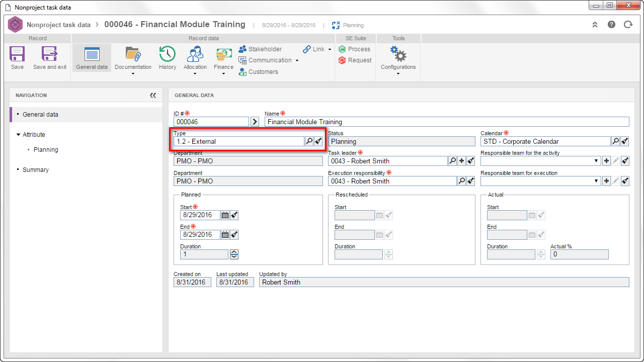Clear the Responsible team for execution field
The image size is (644, 362).
(624, 181)
